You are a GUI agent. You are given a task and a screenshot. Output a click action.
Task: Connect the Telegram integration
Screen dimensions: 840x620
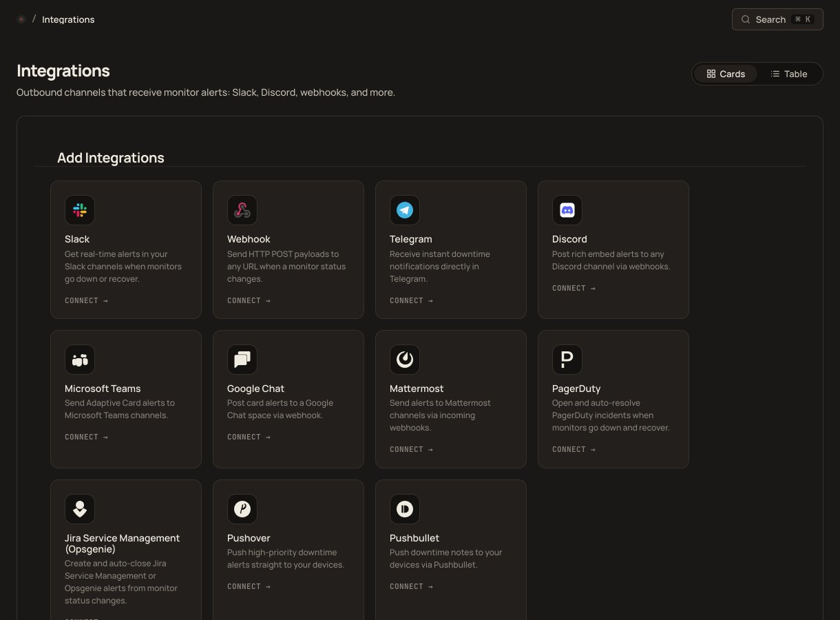click(x=412, y=300)
